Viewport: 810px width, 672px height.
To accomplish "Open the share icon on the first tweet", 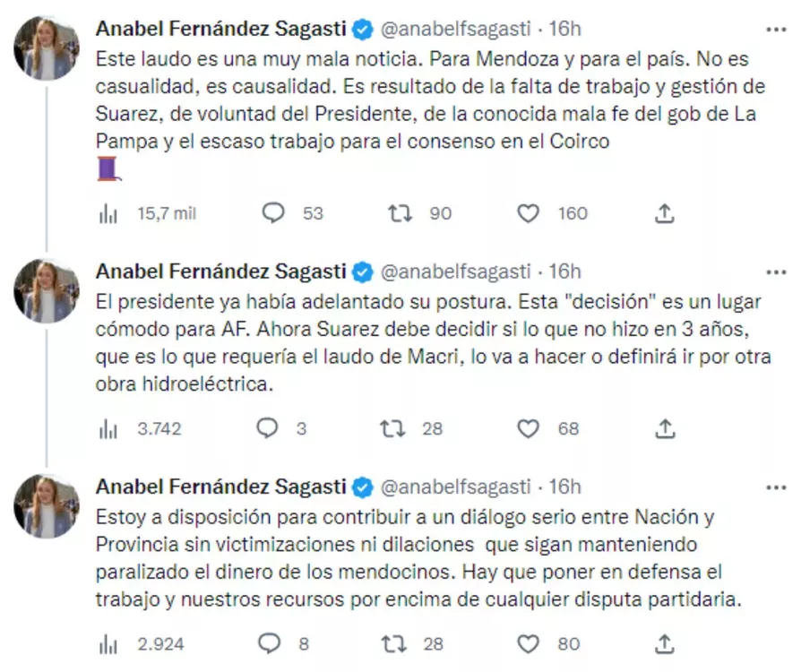I will (664, 213).
